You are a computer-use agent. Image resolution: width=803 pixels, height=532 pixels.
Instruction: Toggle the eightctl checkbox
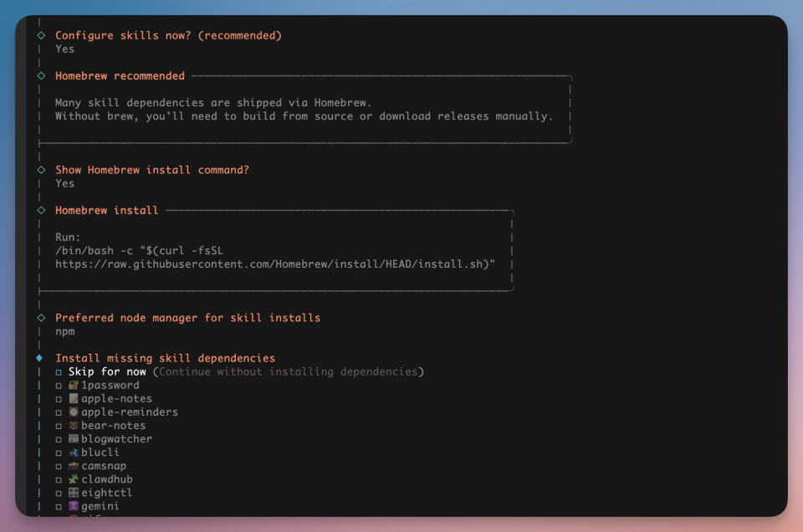click(59, 493)
